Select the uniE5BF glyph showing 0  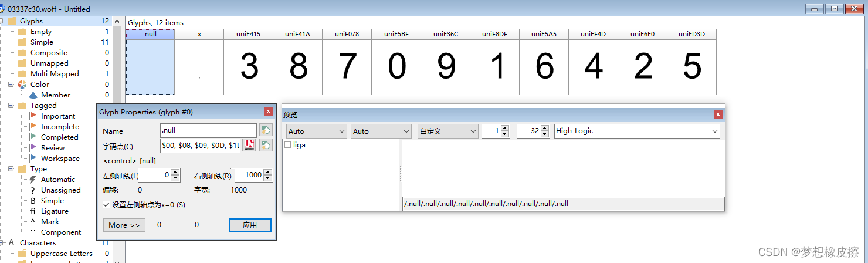(x=396, y=62)
